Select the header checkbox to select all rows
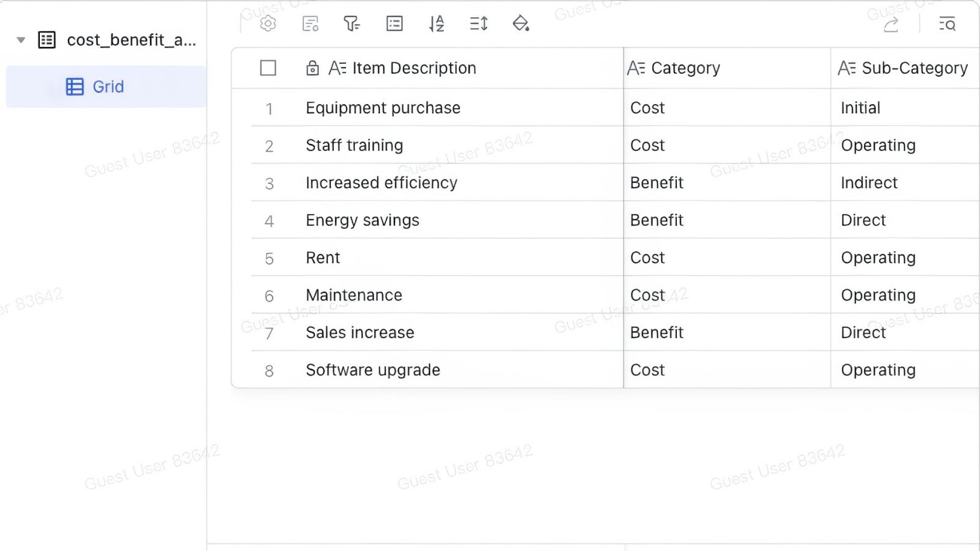Screen dimensions: 980x551 tap(268, 68)
